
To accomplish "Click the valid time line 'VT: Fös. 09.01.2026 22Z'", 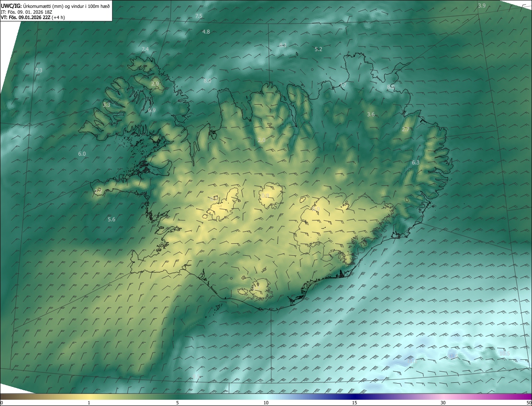I will pyautogui.click(x=25, y=17).
